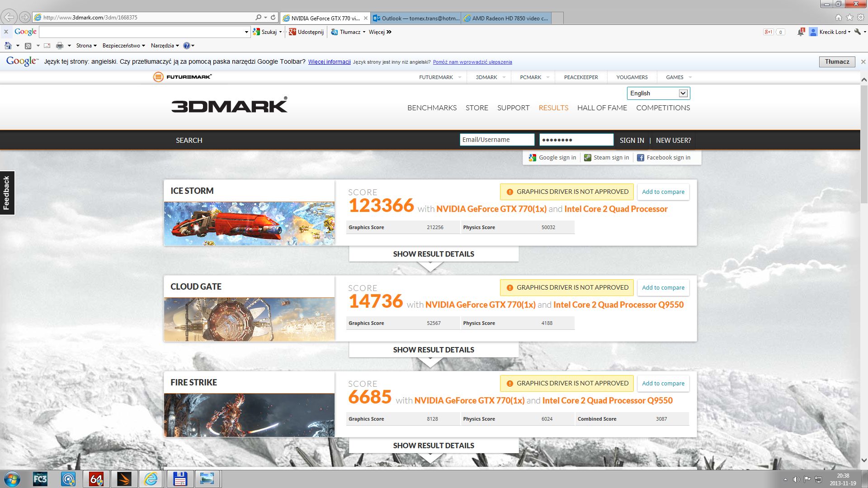This screenshot has height=488, width=868.
Task: Click the address bar search magnifier icon
Action: (x=258, y=18)
